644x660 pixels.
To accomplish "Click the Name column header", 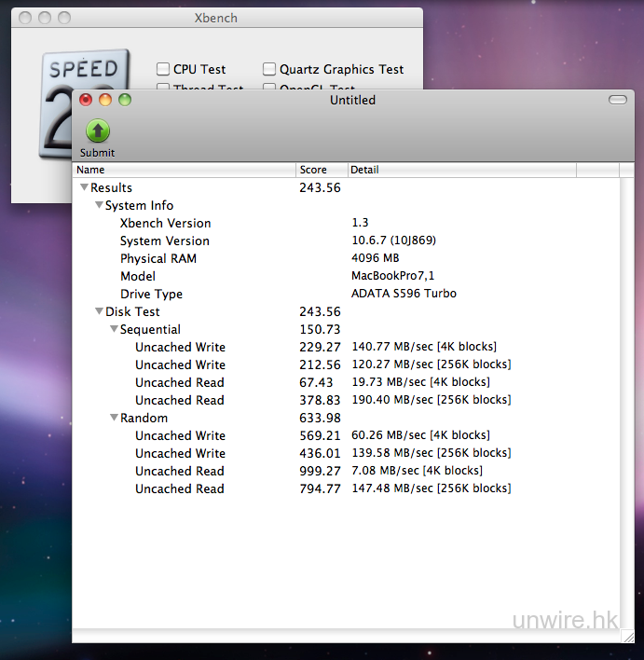I will coord(185,170).
